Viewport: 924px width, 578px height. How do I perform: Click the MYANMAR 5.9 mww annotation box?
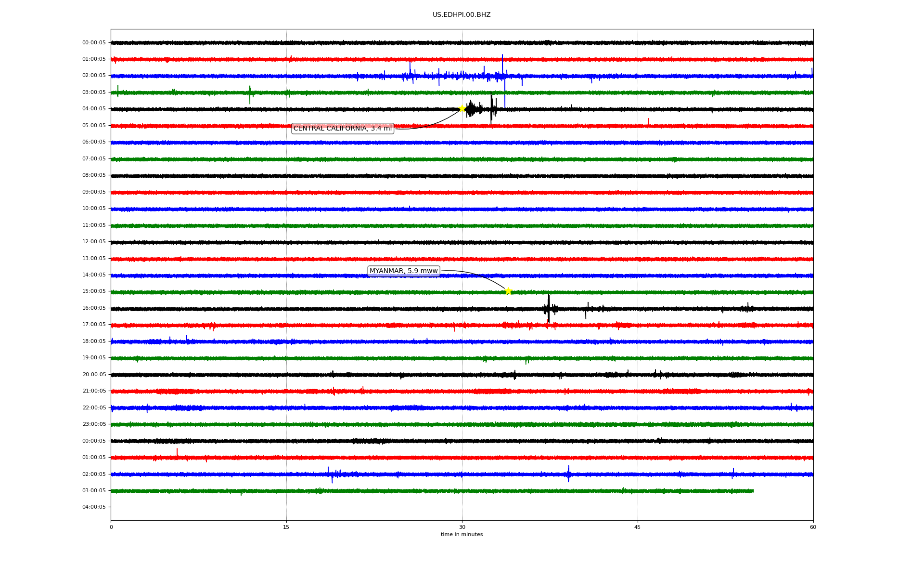[x=403, y=271]
